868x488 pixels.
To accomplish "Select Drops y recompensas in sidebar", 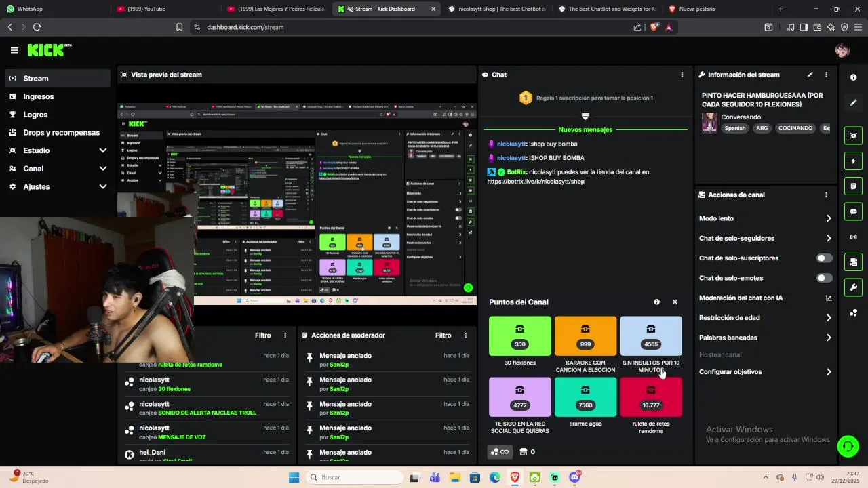I will coord(58,133).
